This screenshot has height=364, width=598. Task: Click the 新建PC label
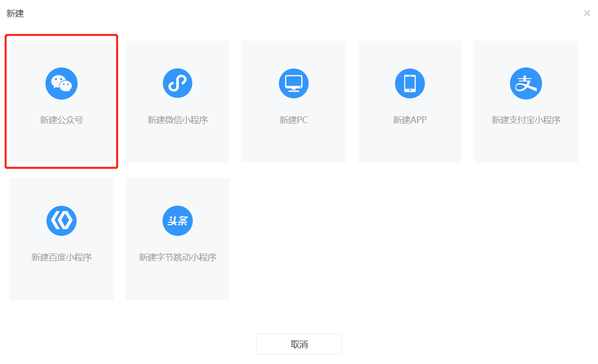(294, 120)
